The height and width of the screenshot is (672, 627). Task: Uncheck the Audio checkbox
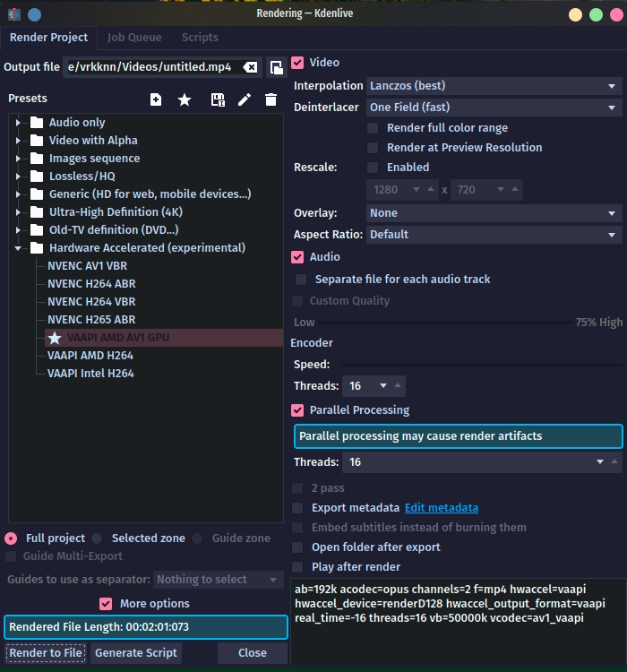click(x=297, y=257)
